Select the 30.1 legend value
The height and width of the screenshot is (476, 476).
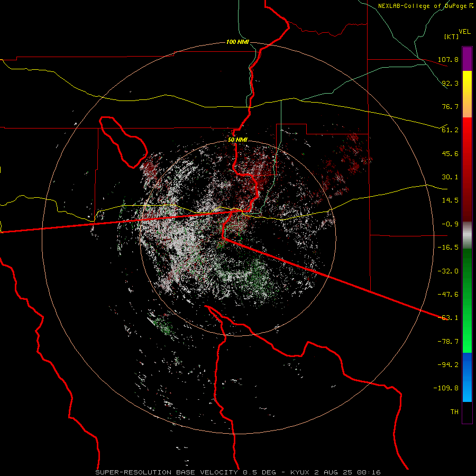click(450, 177)
